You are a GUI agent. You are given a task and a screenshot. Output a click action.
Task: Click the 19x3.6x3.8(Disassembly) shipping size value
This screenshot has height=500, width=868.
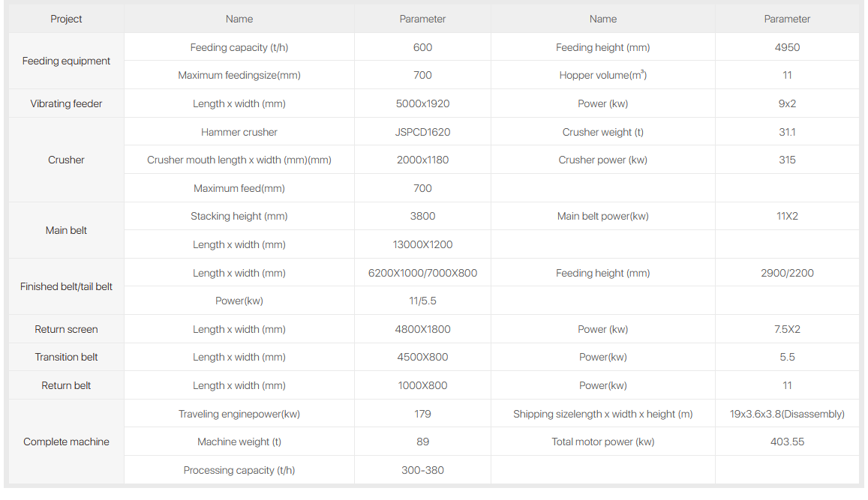pyautogui.click(x=787, y=414)
